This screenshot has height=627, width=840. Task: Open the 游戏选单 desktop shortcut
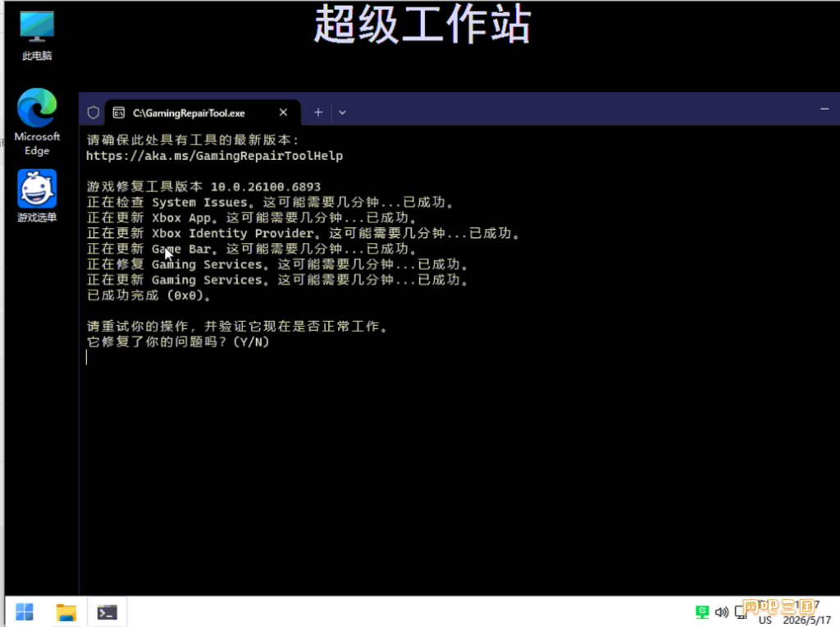point(37,195)
